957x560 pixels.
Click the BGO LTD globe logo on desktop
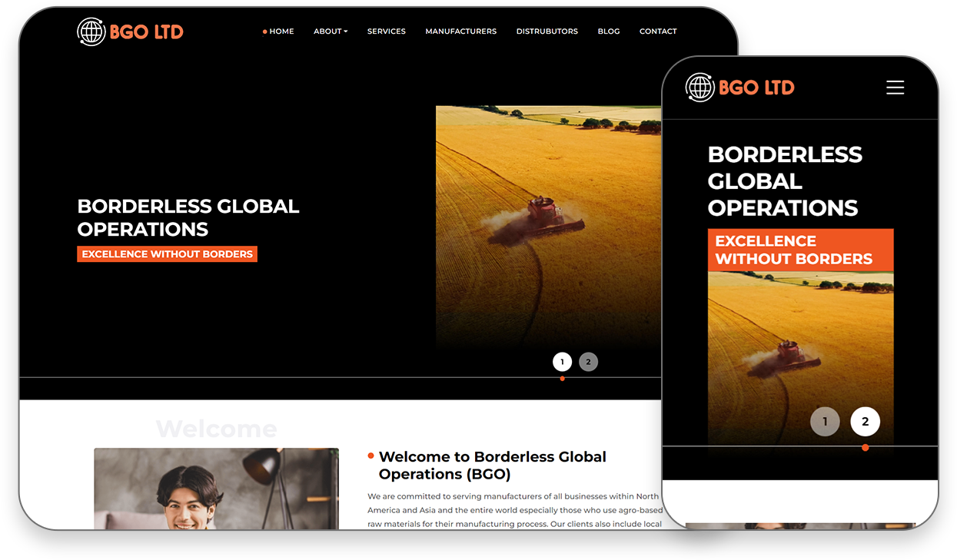130,31
